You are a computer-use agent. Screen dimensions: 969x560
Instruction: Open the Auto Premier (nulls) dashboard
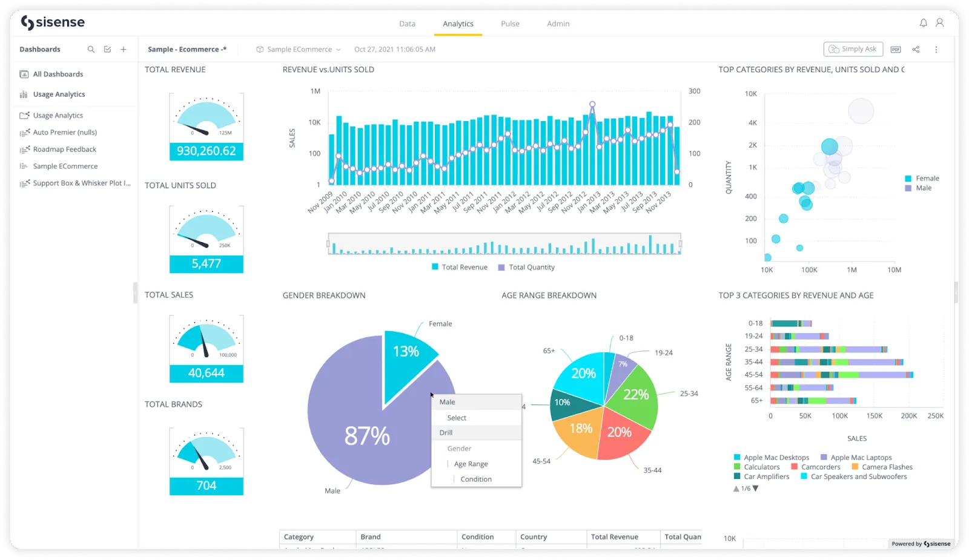[65, 132]
